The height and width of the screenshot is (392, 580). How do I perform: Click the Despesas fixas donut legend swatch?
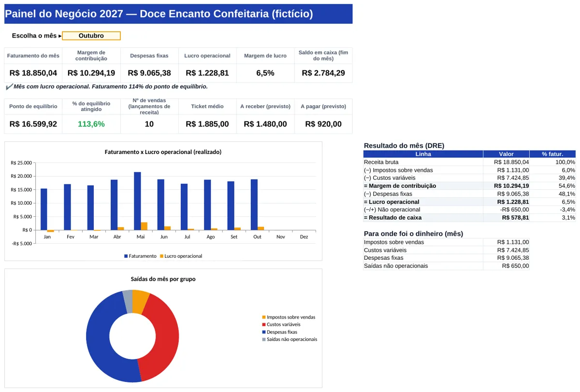click(x=264, y=332)
